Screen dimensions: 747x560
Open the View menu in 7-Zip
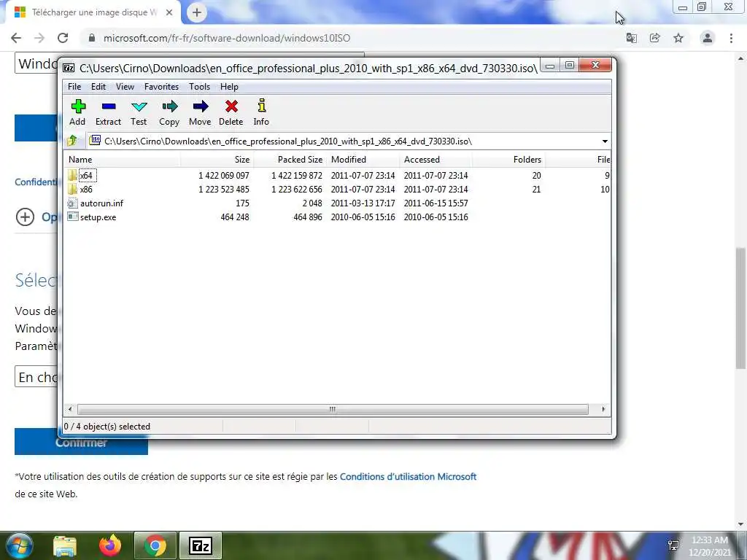125,87
